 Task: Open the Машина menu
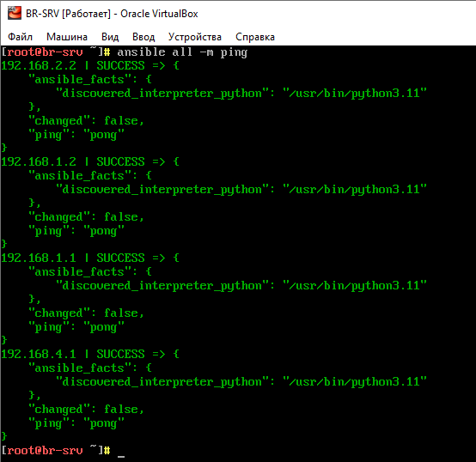coord(67,37)
